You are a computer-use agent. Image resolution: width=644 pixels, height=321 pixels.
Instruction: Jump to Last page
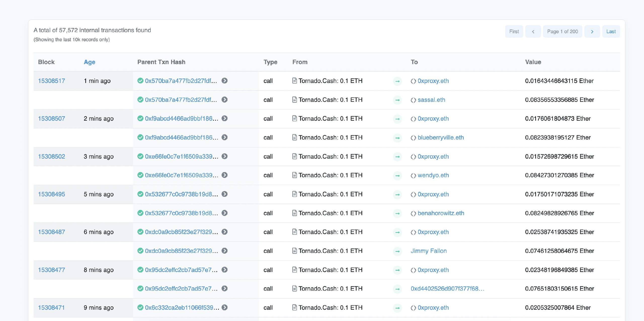tap(611, 32)
